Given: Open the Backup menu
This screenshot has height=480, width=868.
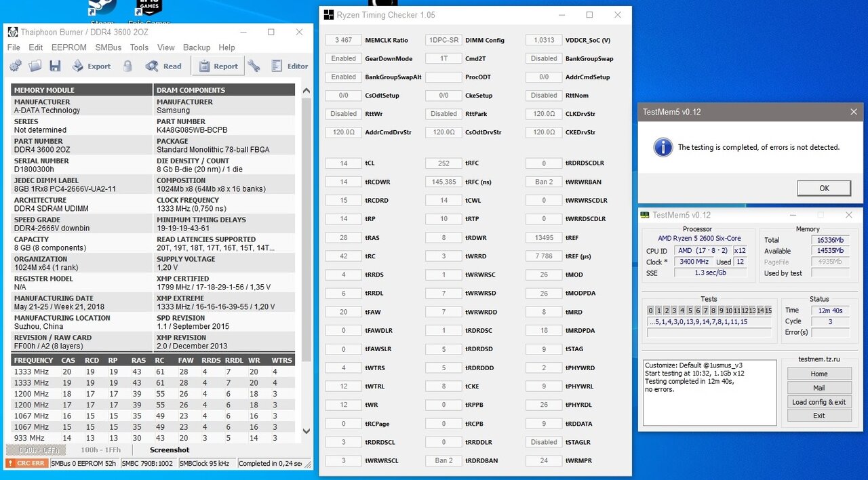Looking at the screenshot, I should 197,47.
